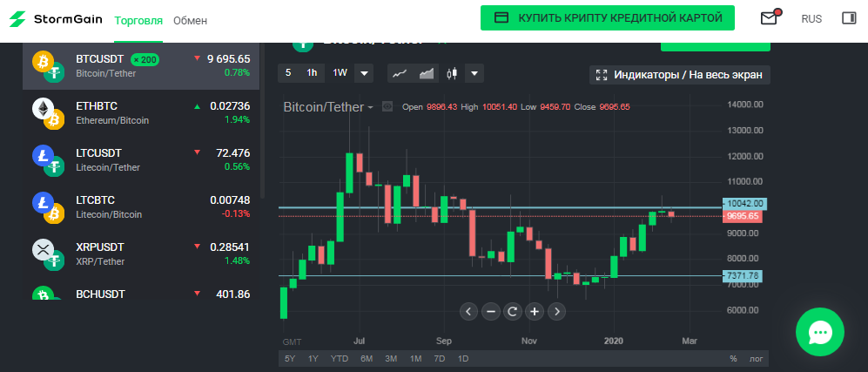Toggle percentage scale %
The image size is (868, 372).
pos(733,359)
